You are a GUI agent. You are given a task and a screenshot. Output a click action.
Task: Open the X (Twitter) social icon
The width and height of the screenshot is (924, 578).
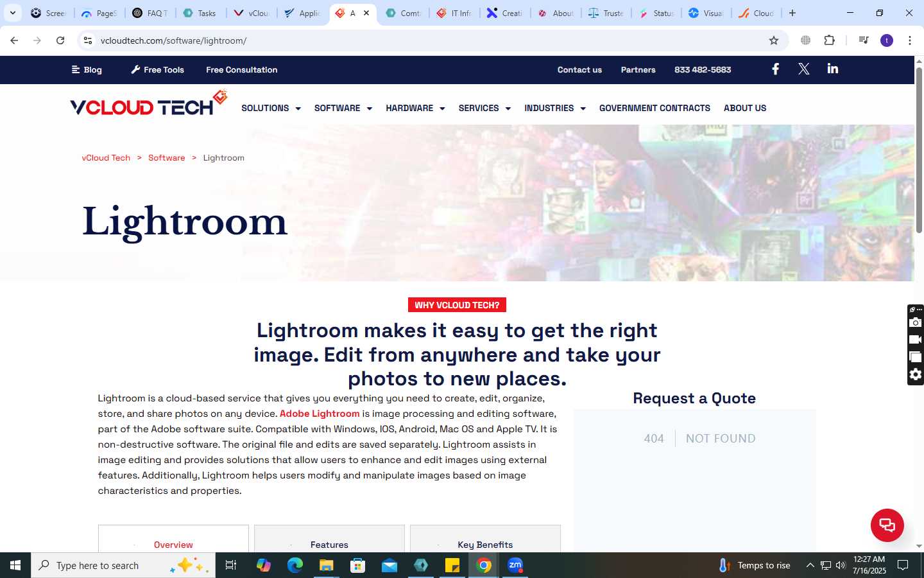(x=803, y=69)
